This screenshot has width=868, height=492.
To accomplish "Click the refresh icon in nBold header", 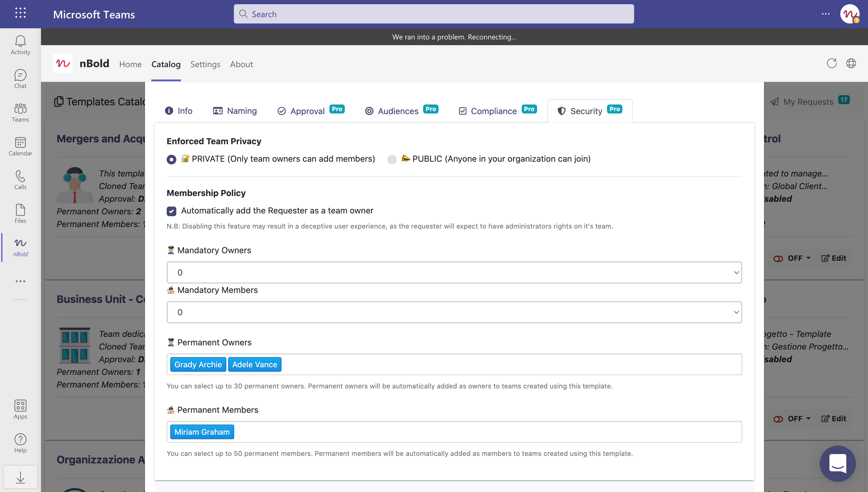I will pos(832,63).
